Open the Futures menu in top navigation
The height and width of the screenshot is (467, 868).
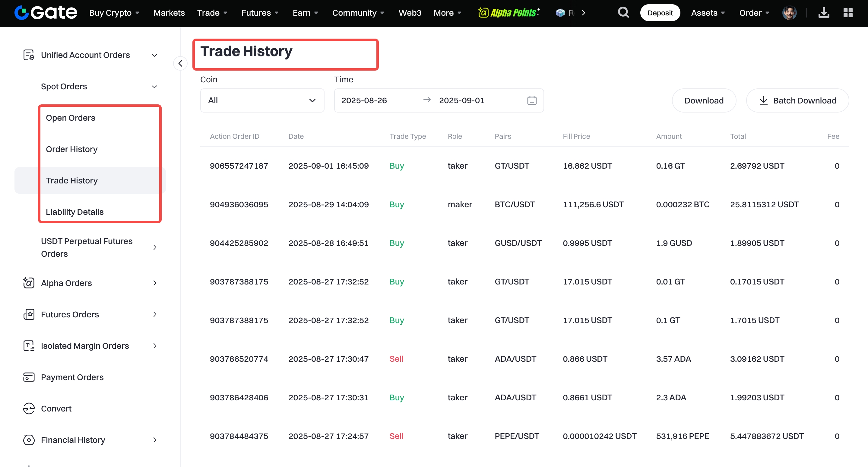260,13
